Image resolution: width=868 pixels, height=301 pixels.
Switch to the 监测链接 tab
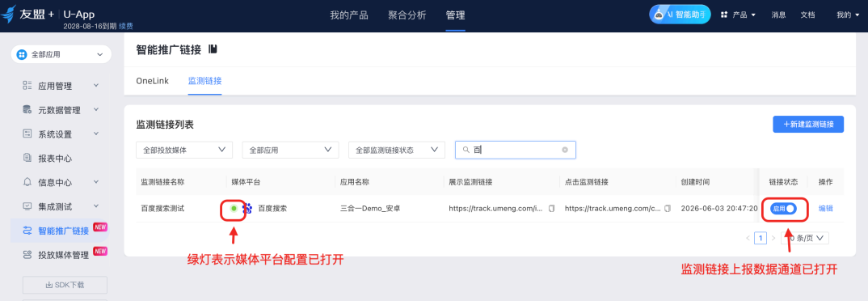click(204, 80)
